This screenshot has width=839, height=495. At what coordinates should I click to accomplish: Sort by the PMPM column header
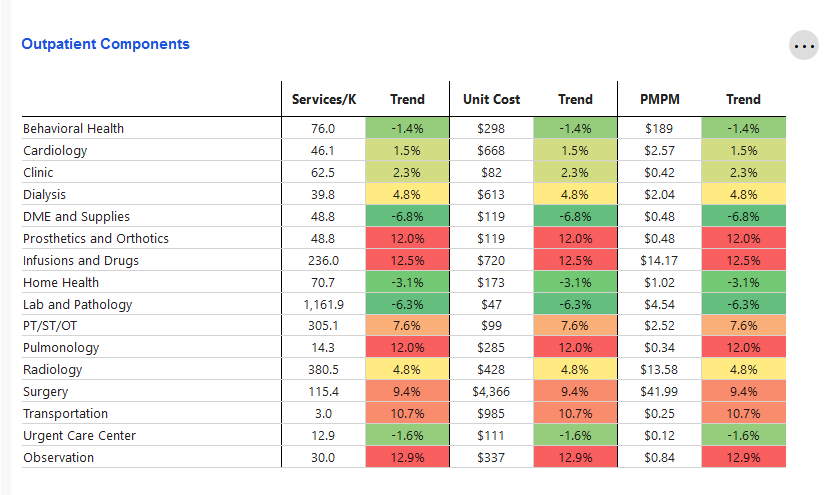[x=659, y=99]
